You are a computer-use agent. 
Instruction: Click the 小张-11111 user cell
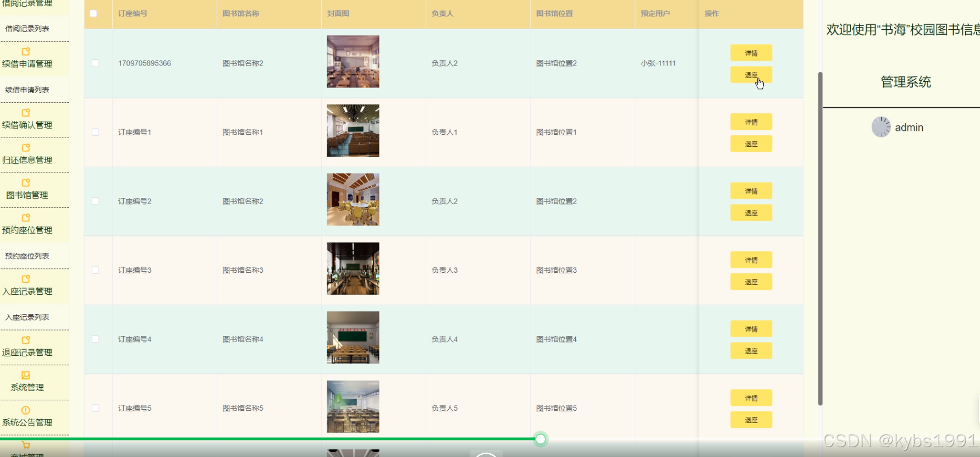658,63
